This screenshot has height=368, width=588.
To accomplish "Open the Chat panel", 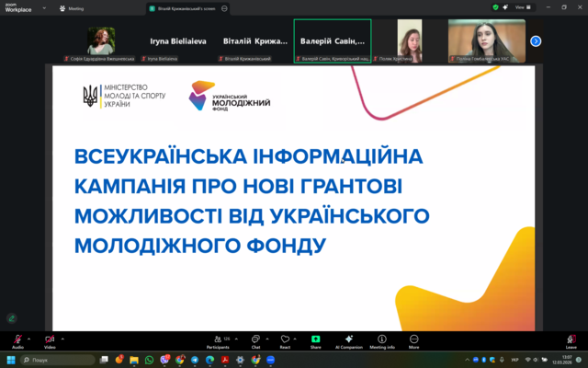I will point(255,339).
